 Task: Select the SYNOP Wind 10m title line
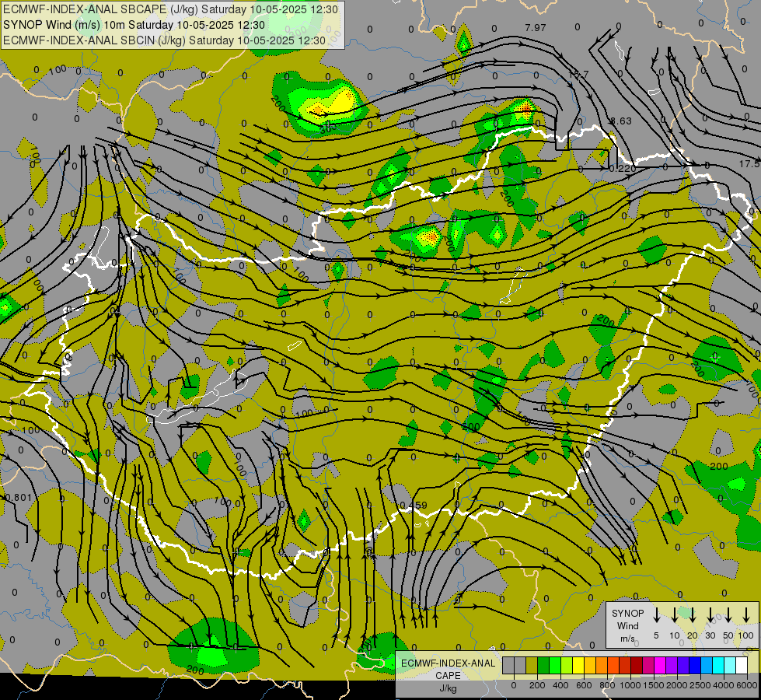(134, 25)
